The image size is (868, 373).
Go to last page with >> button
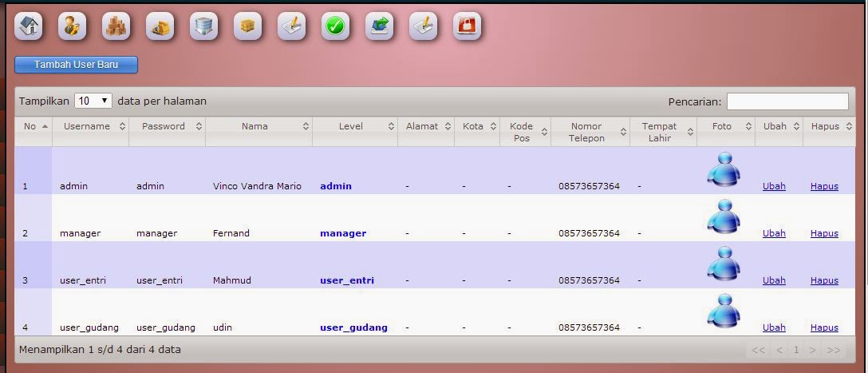coord(834,350)
